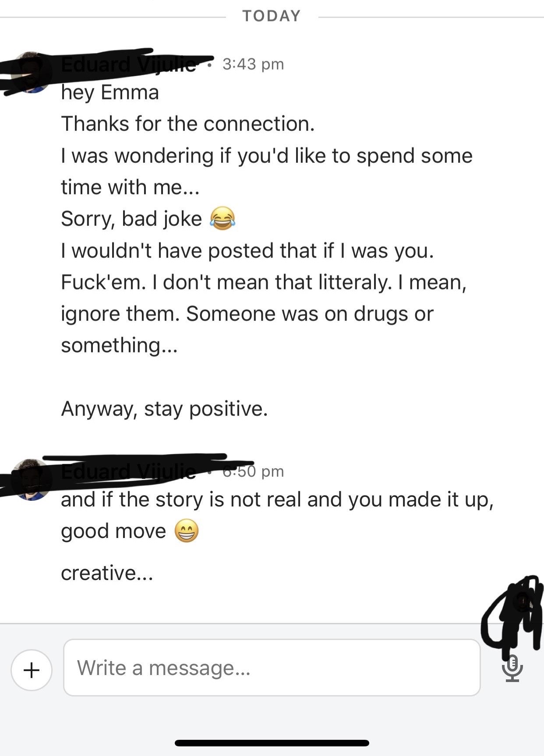The width and height of the screenshot is (544, 756).
Task: Tap the microphone voice message icon
Action: (512, 668)
